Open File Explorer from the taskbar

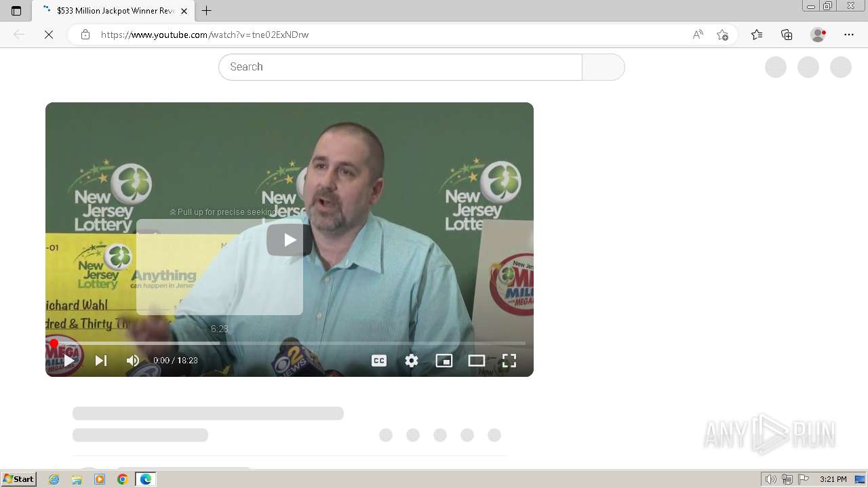(x=77, y=479)
